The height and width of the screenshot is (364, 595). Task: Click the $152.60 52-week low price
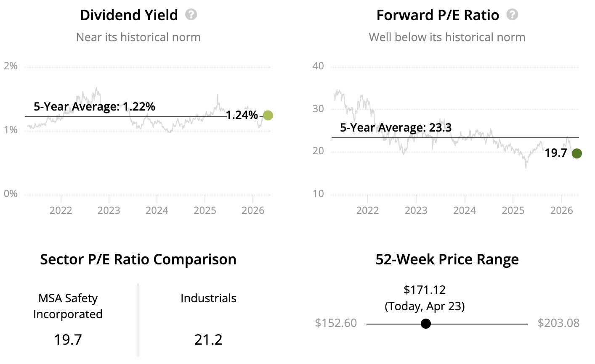click(336, 323)
